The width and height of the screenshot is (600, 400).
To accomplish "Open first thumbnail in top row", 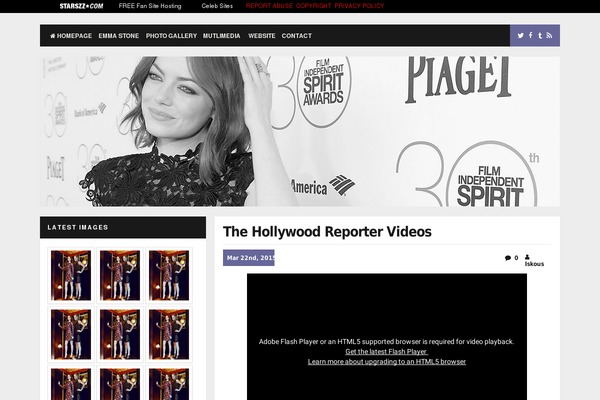I will (71, 275).
